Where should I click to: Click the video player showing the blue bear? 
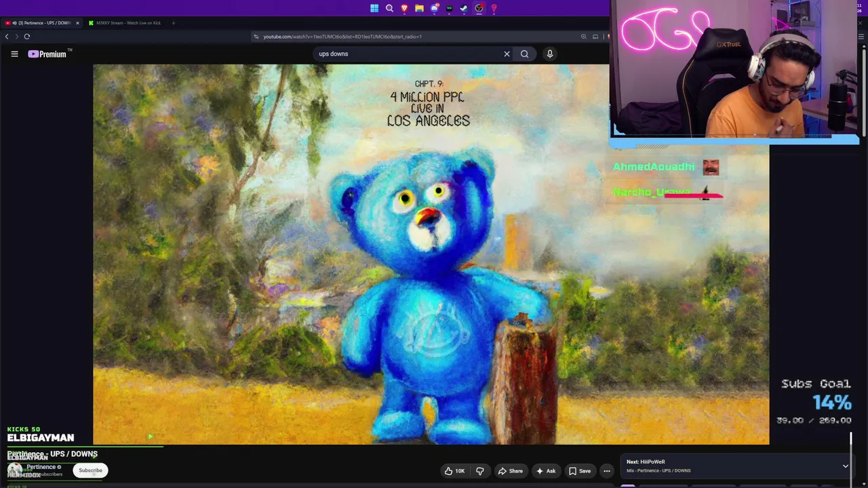pos(431,254)
